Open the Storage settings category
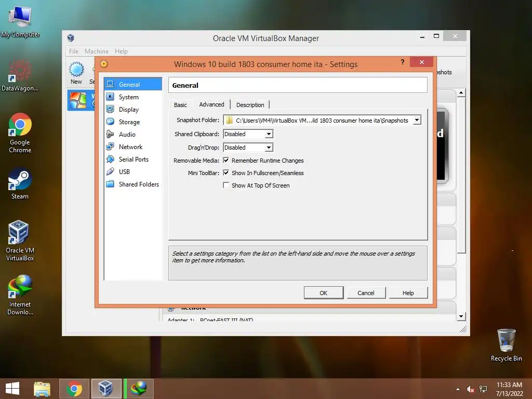This screenshot has width=532, height=399. (133, 122)
